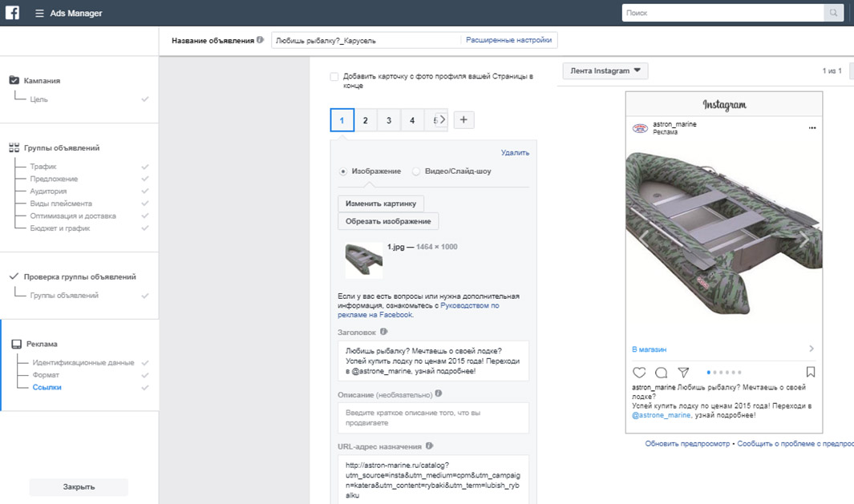Click Удалить to delete the card
Viewport: 854px width, 504px height.
tap(515, 152)
